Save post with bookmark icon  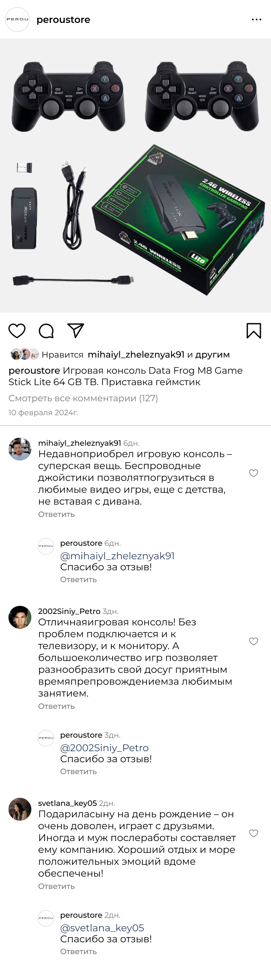[254, 331]
